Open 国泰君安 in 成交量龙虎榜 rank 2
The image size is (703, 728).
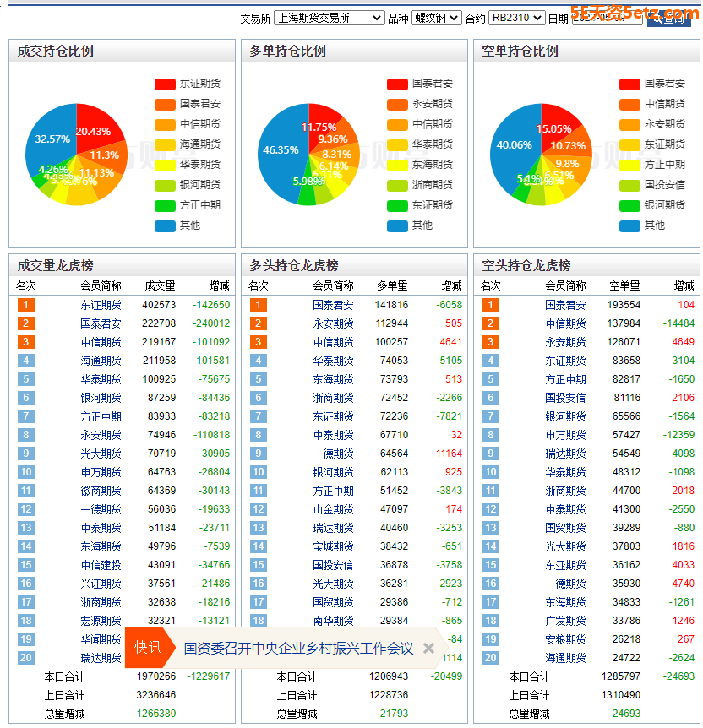click(101, 323)
